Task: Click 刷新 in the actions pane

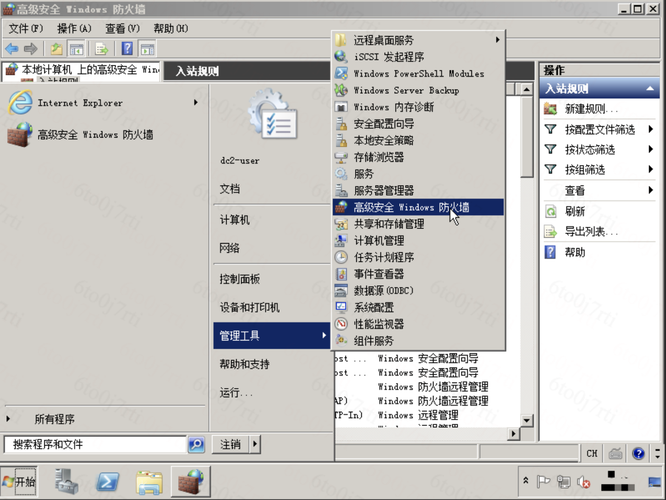Action: click(600, 211)
